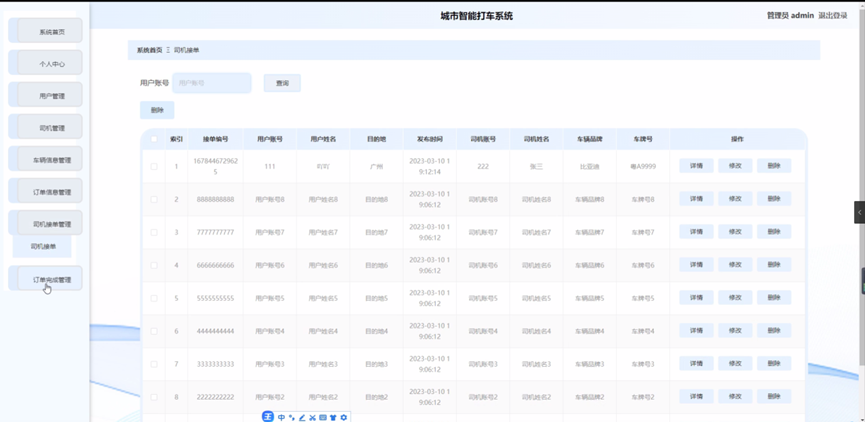Click the 查询 search button
865x422 pixels.
tap(282, 83)
